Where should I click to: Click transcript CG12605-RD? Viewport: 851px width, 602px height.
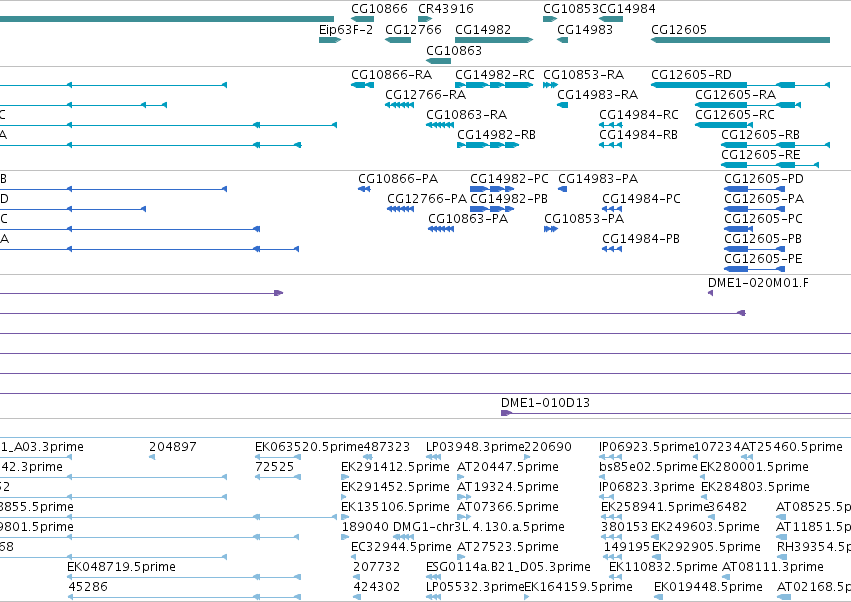click(x=691, y=75)
